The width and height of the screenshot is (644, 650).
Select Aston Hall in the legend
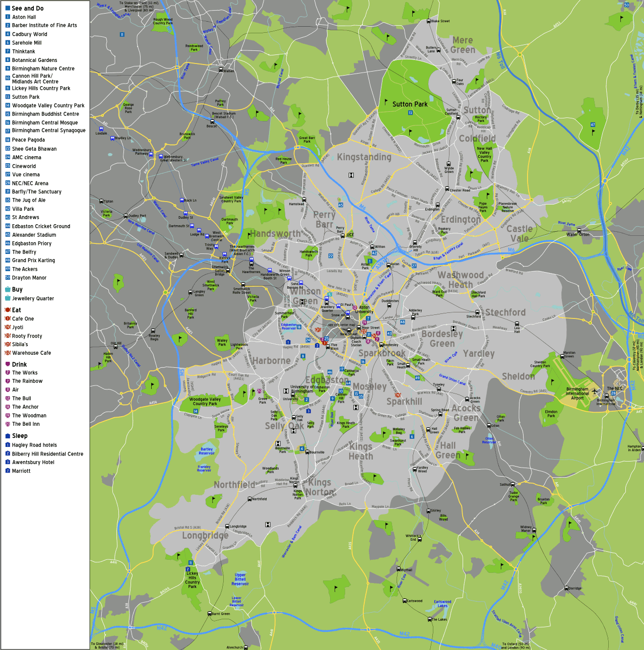(x=24, y=17)
